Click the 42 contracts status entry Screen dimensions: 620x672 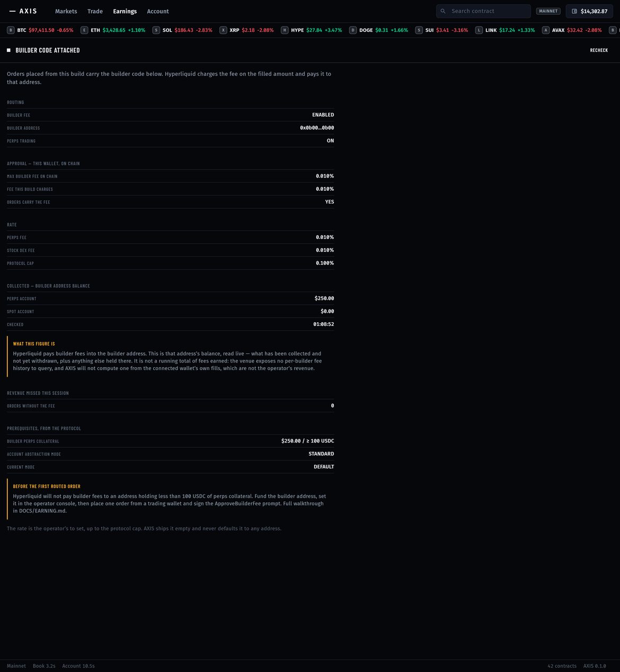562,666
